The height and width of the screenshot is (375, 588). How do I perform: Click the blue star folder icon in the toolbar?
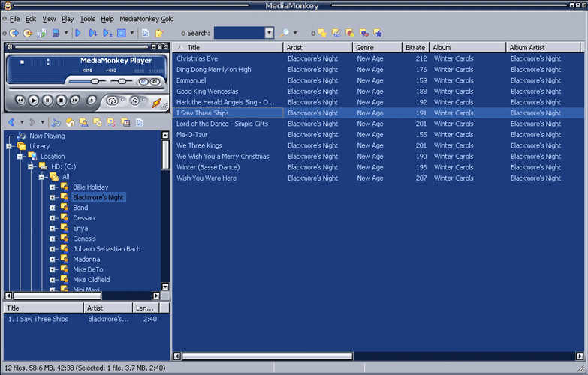[378, 33]
